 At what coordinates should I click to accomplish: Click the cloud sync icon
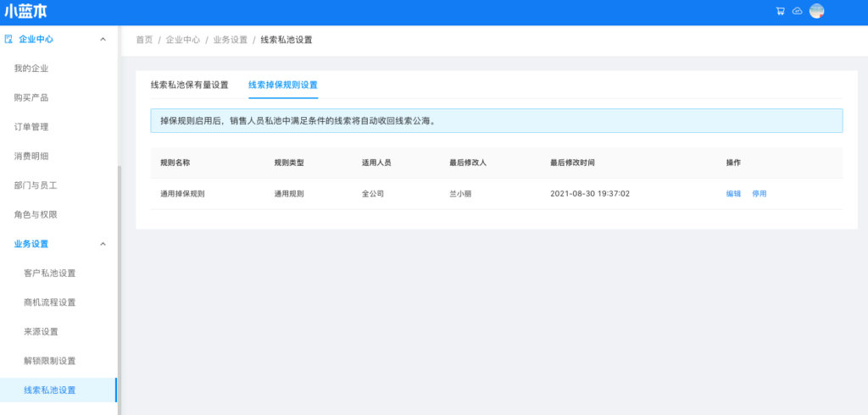coord(797,11)
